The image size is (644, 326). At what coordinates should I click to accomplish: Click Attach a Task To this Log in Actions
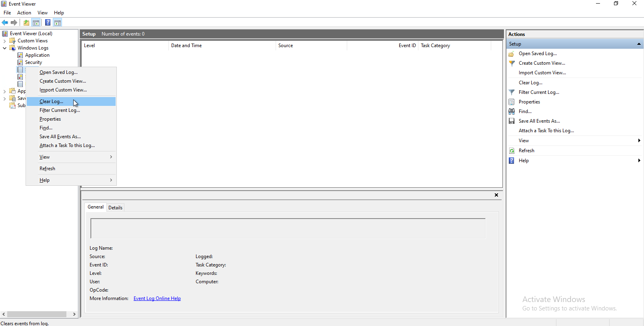[546, 131]
